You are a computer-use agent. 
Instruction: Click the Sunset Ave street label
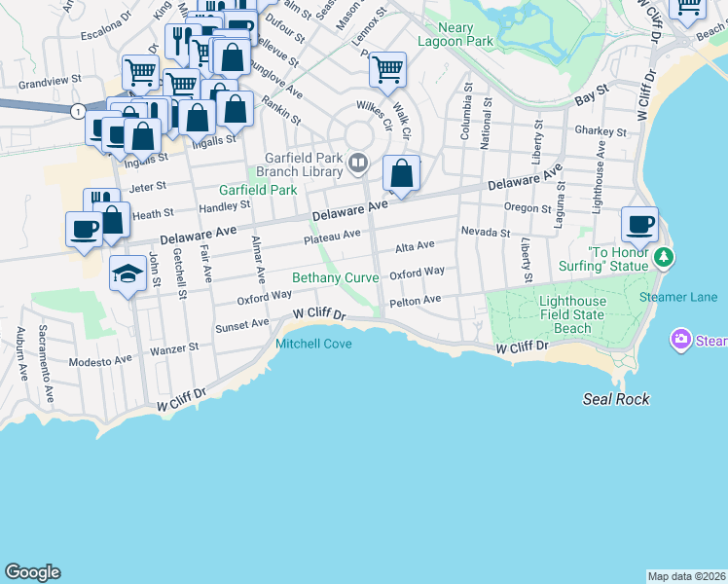point(242,325)
